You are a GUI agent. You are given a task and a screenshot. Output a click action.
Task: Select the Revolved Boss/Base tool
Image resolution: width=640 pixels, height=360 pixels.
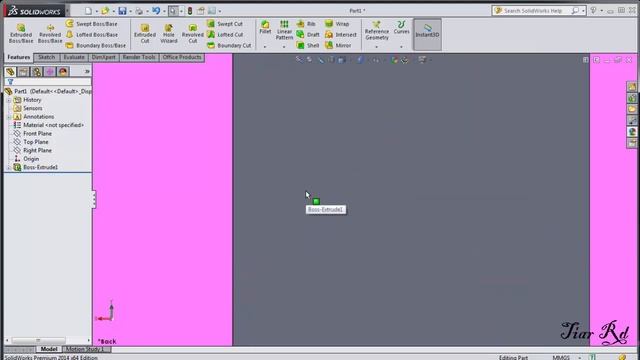pyautogui.click(x=50, y=33)
